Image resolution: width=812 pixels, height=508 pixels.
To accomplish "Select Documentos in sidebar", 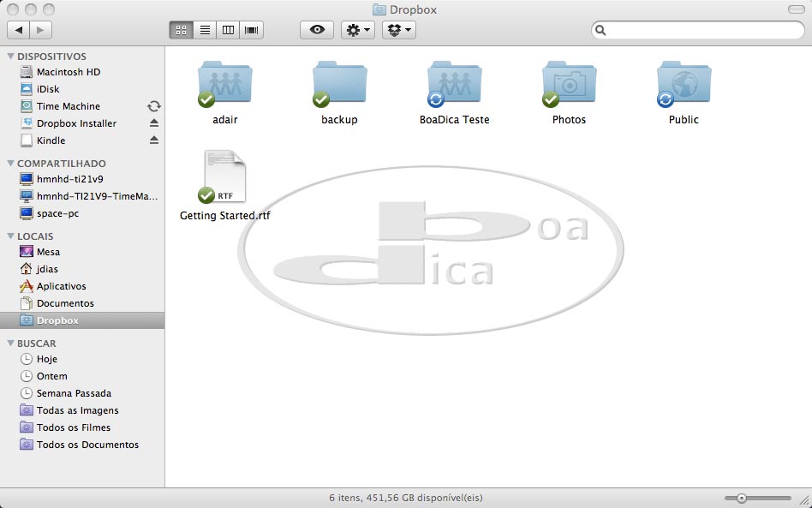I will 82,303.
